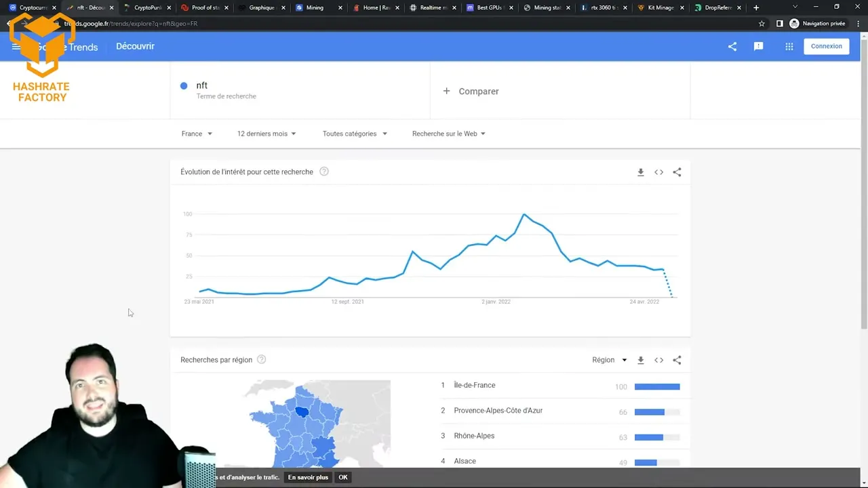Download the interest evolution chart data
Viewport: 868px width, 488px height.
click(640, 172)
